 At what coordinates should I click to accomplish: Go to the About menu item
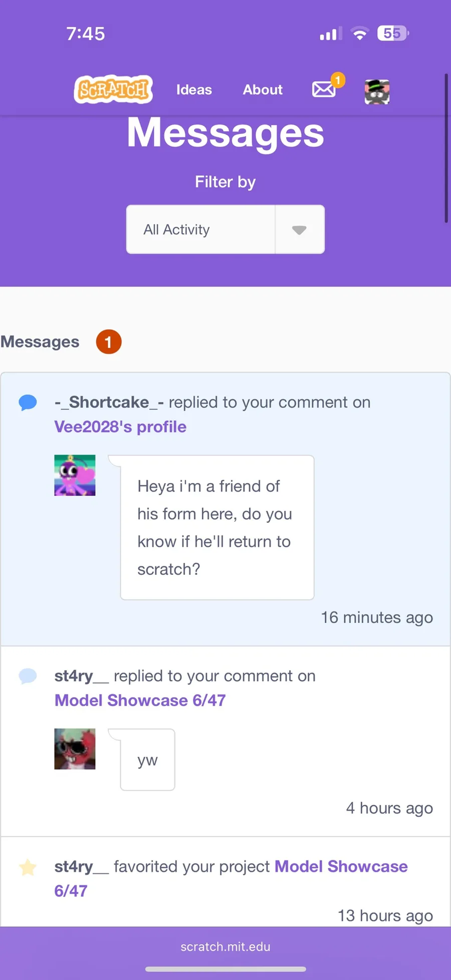pos(263,90)
